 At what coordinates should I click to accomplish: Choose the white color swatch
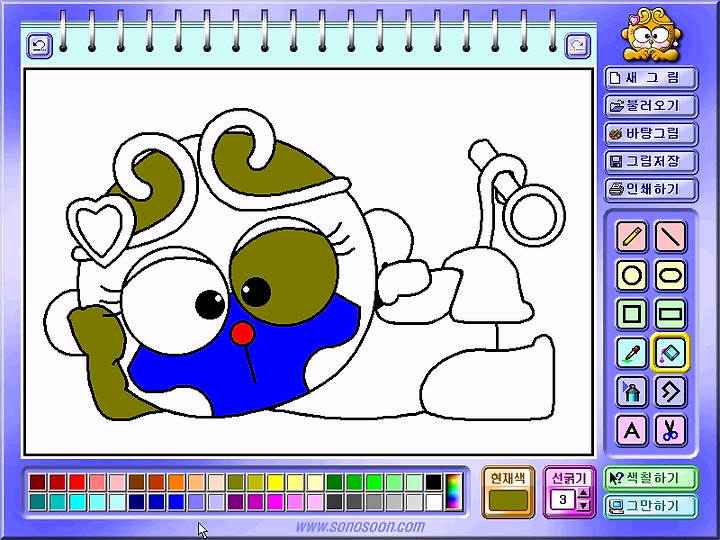point(433,502)
